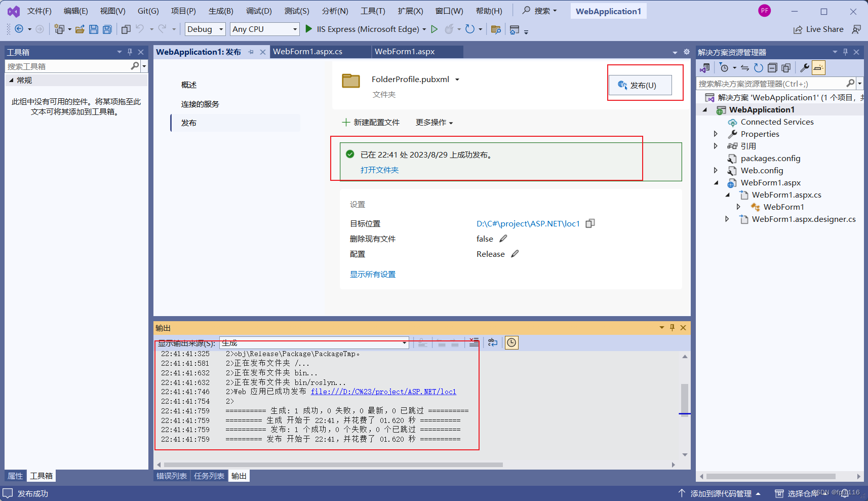The image size is (868, 501).
Task: Open file:///D:/C%23/project/ASP.NET/loc1 link in output
Action: point(383,392)
